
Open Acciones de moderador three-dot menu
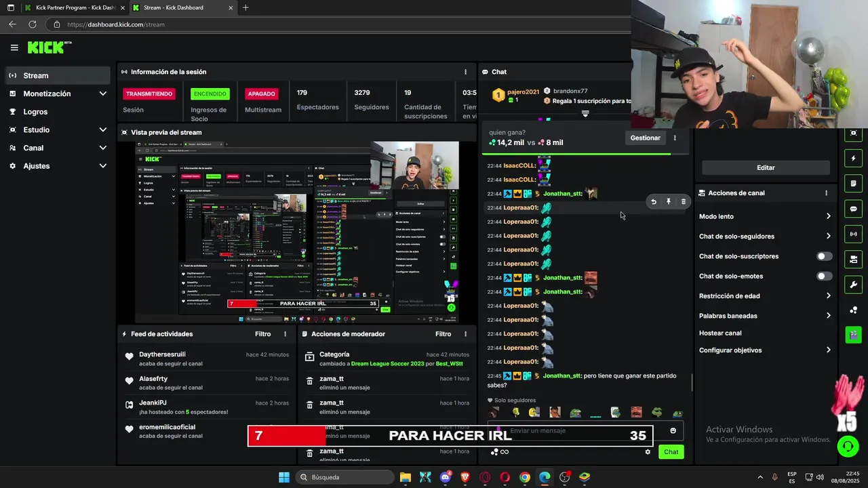pyautogui.click(x=465, y=334)
